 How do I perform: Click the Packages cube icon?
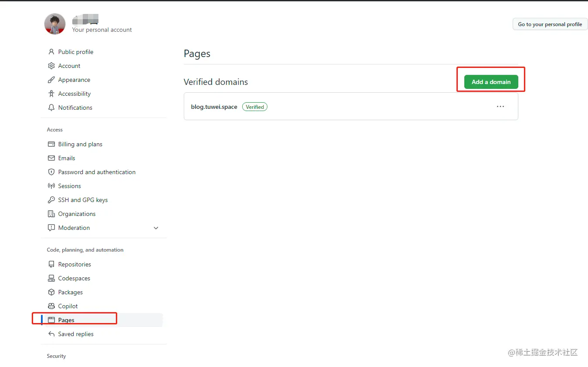(51, 292)
